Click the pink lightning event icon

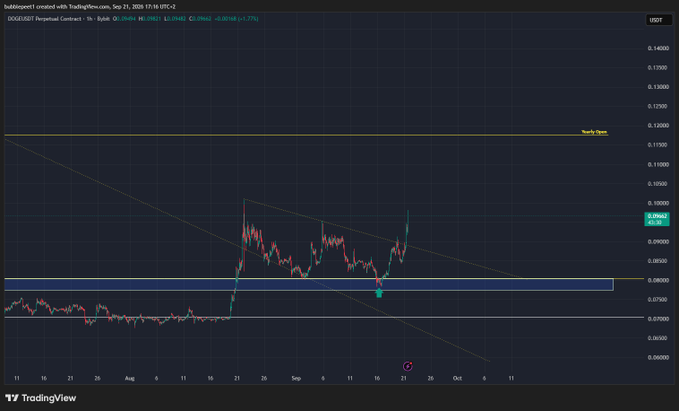point(407,366)
